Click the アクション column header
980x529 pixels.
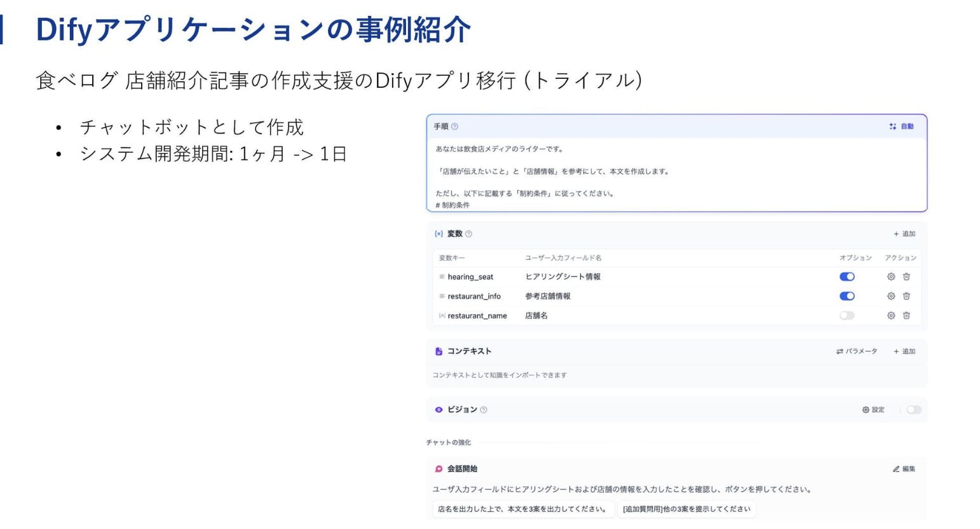click(x=901, y=258)
